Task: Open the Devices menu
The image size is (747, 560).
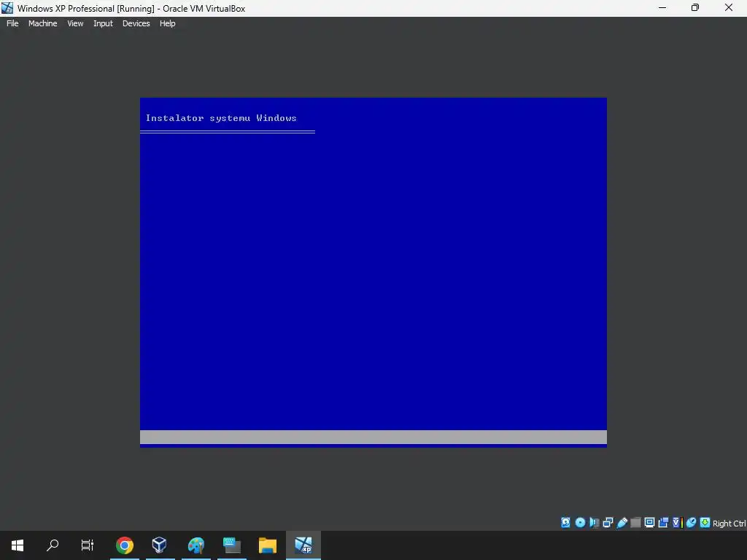Action: (136, 23)
